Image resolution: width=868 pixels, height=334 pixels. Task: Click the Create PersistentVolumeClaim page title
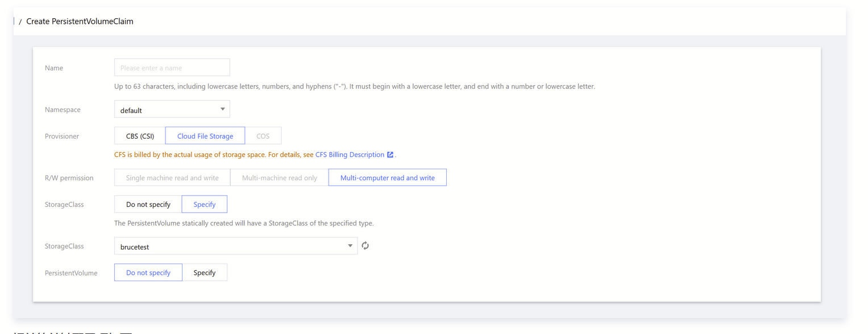80,22
